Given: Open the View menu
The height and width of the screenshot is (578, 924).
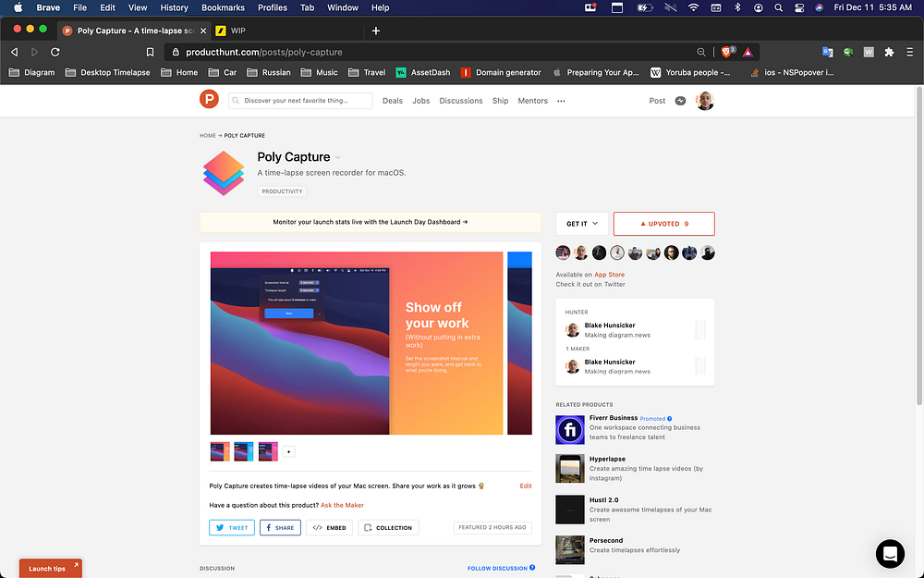Looking at the screenshot, I should point(138,7).
